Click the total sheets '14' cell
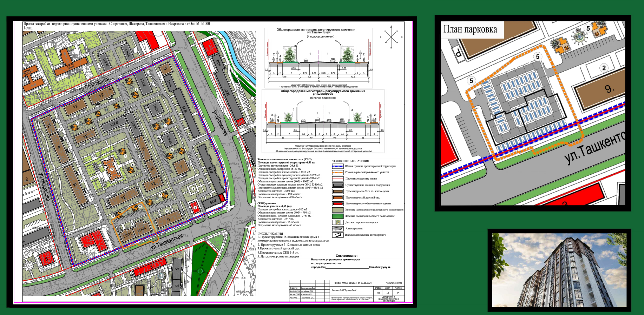The width and height of the screenshot is (644, 315). click(x=398, y=292)
